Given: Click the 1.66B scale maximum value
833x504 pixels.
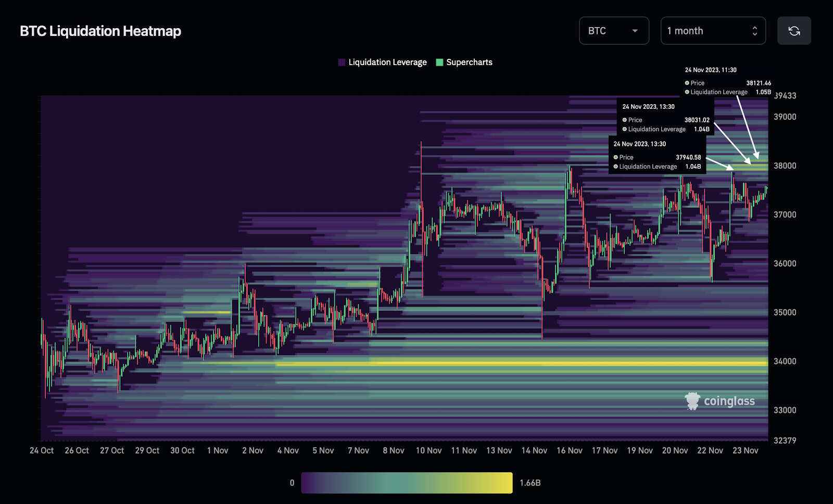Looking at the screenshot, I should pyautogui.click(x=530, y=483).
